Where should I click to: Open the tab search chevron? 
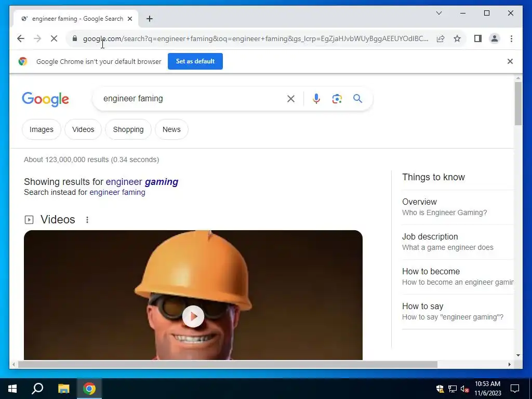click(x=439, y=13)
